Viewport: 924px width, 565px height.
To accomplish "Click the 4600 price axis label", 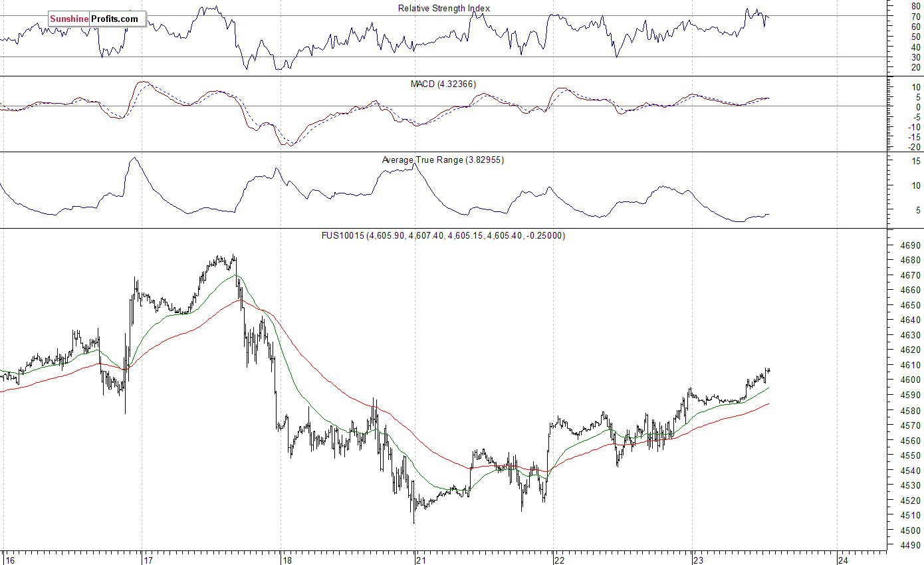I will (x=911, y=380).
